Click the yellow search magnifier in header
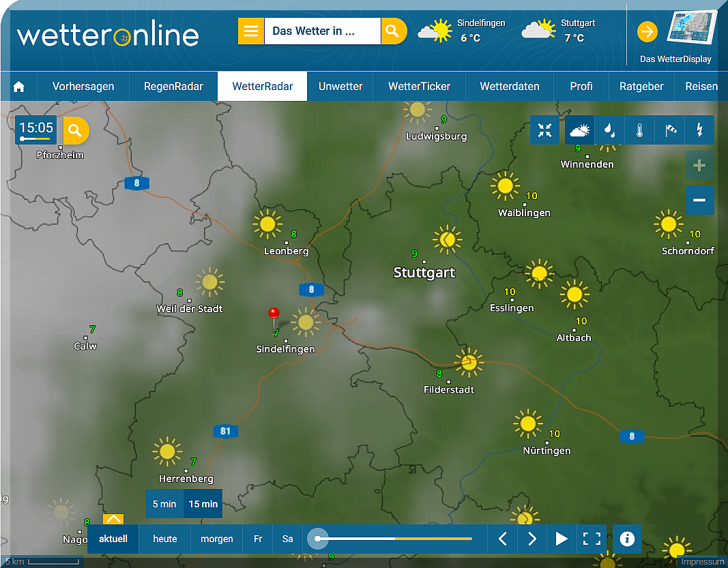Screen dimensions: 728x568 393,31
